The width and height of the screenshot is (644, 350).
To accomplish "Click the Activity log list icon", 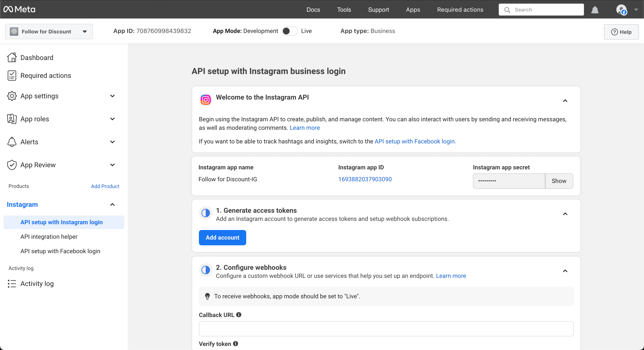I will [12, 284].
